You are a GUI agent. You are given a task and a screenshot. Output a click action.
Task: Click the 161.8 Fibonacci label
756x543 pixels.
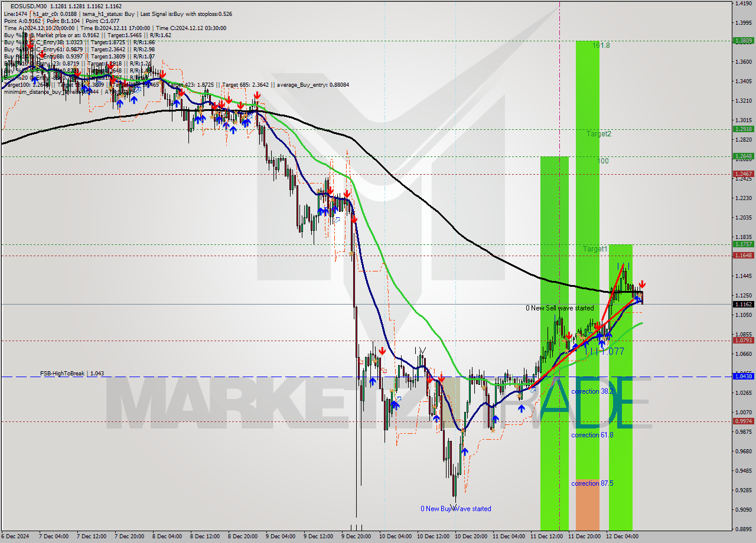pos(601,45)
